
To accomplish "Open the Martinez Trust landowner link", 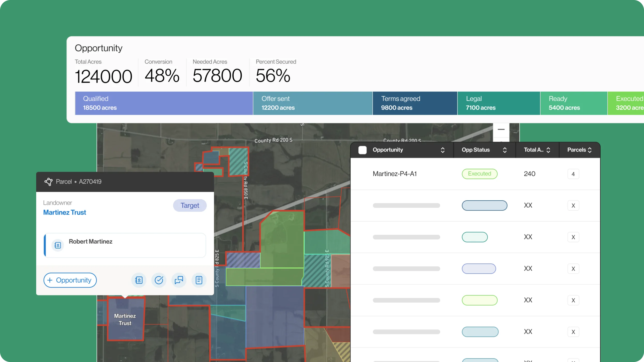I will pos(65,212).
